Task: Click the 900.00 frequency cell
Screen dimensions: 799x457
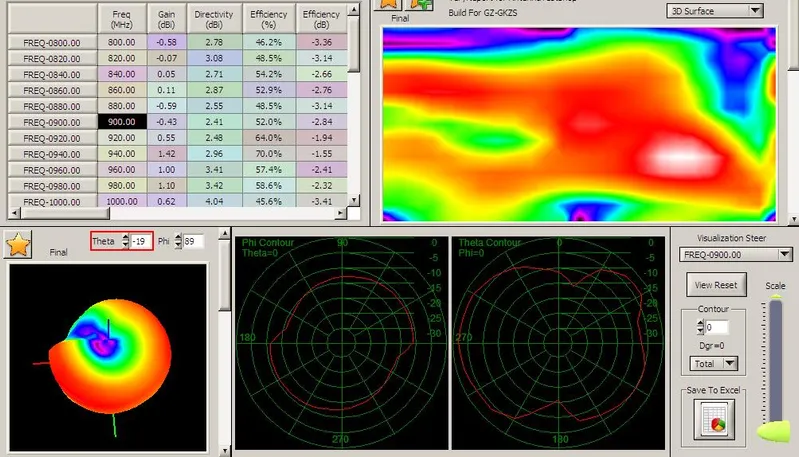Action: 122,122
